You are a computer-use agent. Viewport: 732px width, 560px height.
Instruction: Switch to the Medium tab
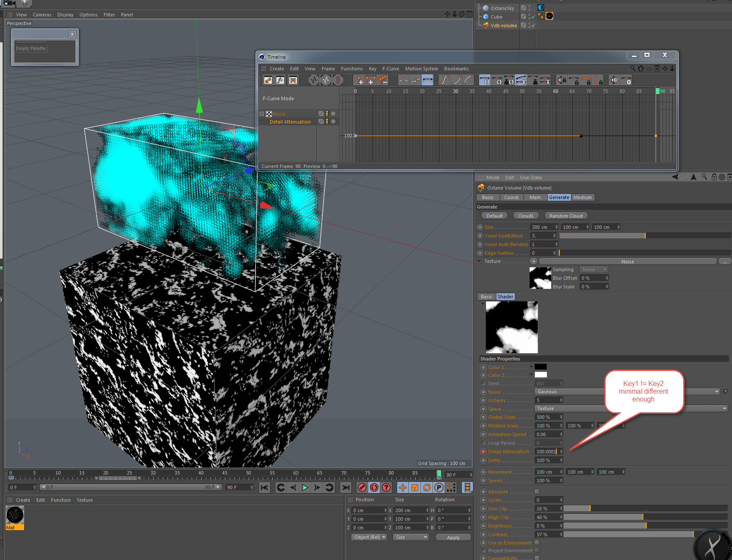point(582,197)
